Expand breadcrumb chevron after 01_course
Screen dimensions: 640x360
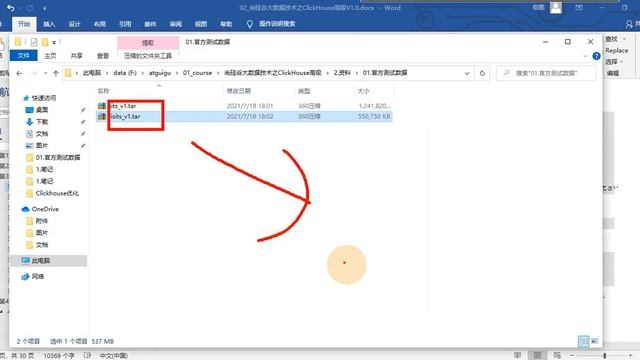[x=218, y=73]
